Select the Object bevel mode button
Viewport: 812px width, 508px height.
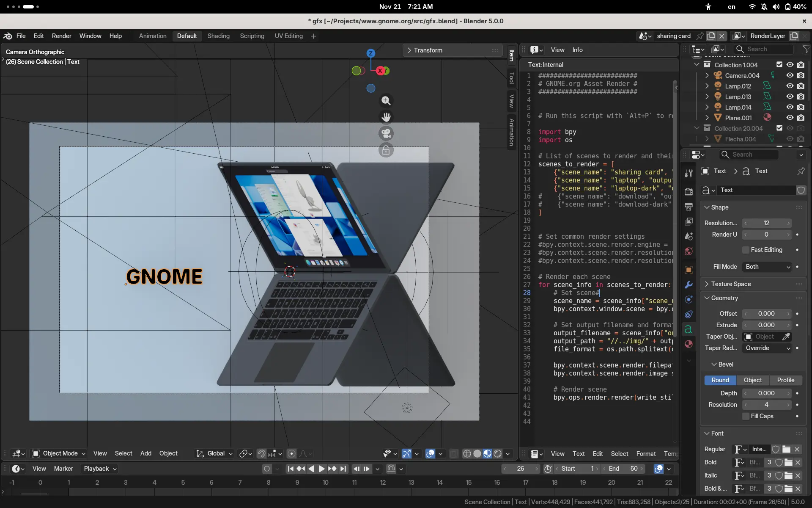pos(752,380)
